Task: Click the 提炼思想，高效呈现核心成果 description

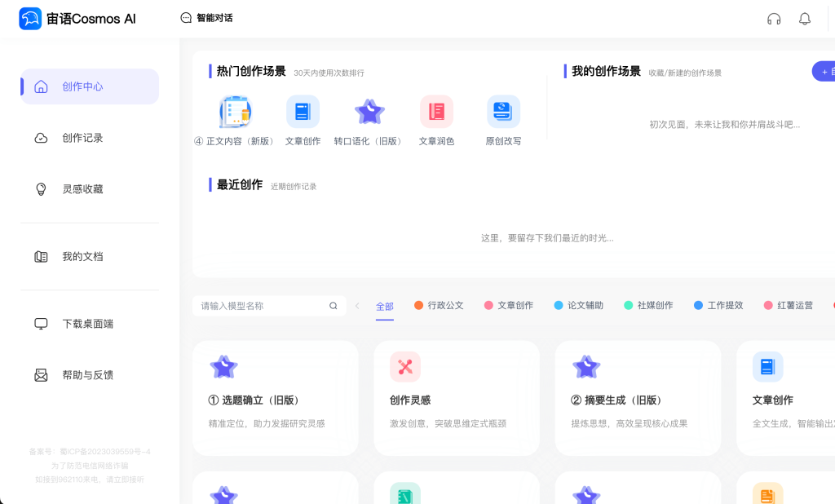Action: [x=630, y=423]
